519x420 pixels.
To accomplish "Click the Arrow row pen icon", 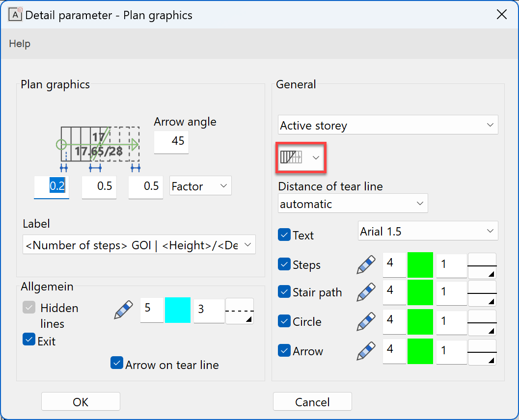I will click(x=366, y=351).
